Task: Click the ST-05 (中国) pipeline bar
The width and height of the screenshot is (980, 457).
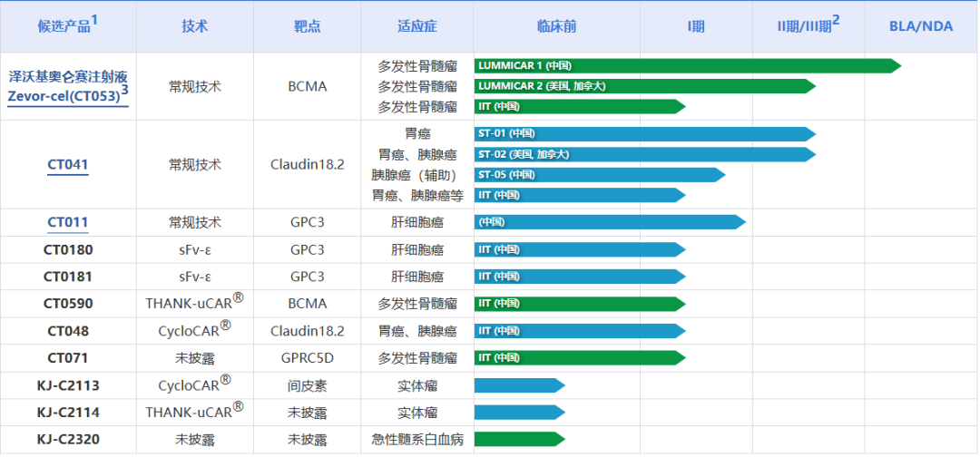Action: (598, 175)
